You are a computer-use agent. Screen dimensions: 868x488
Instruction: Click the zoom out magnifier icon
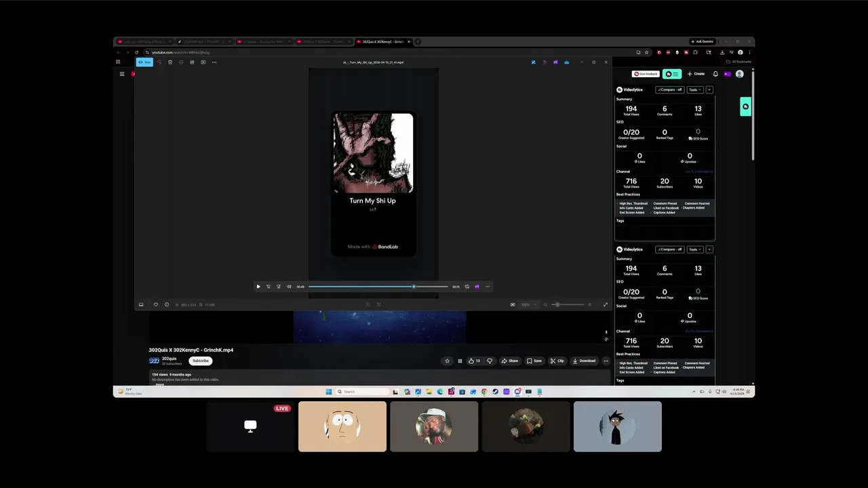pyautogui.click(x=545, y=305)
